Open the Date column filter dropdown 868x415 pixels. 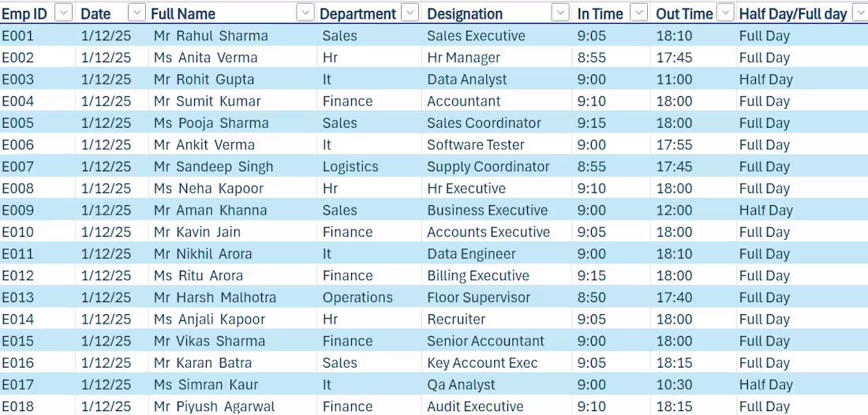(137, 13)
